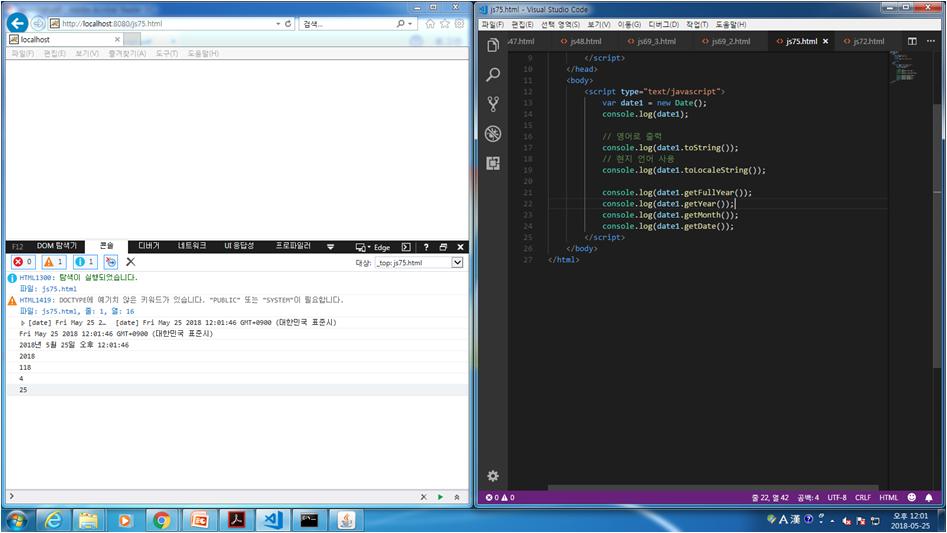Viewport: 947px width, 533px height.
Task: Open the emulation Edge document mode dropdown
Action: [373, 247]
